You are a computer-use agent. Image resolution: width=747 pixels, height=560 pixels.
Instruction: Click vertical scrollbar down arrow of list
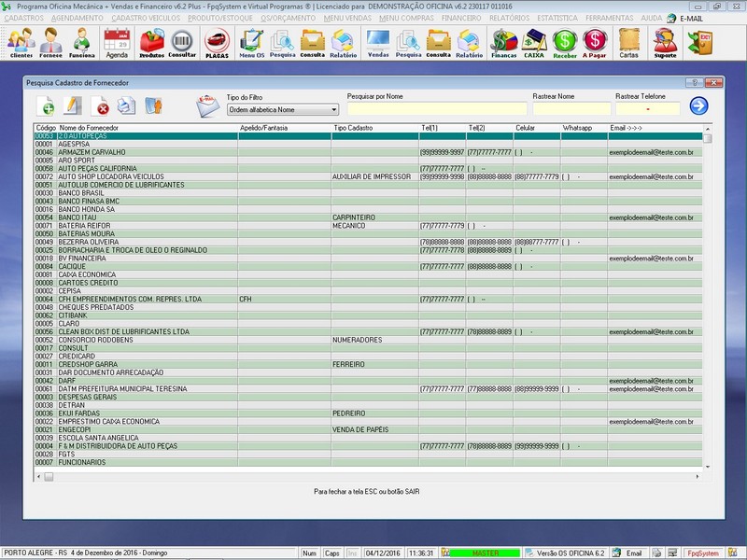tap(708, 467)
